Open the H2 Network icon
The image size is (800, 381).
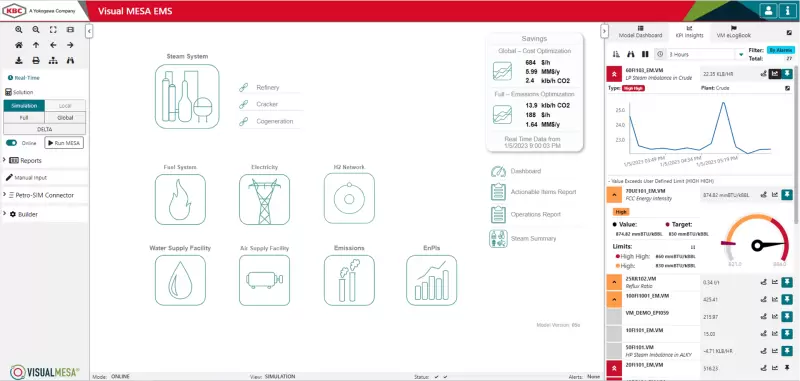click(349, 198)
